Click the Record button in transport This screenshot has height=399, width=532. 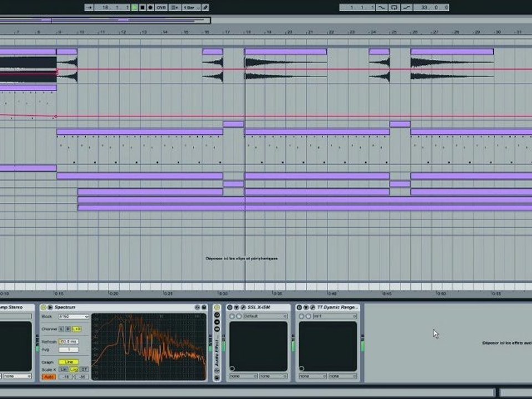(x=150, y=7)
